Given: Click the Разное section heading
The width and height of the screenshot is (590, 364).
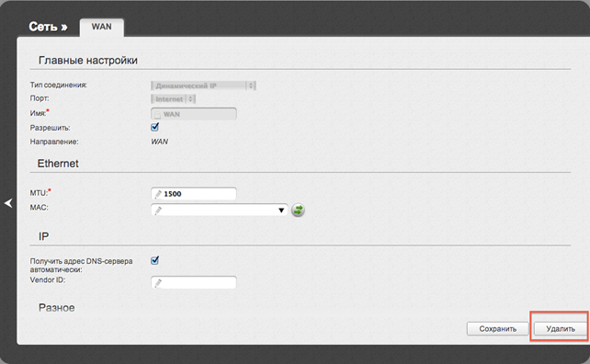Looking at the screenshot, I should (57, 308).
